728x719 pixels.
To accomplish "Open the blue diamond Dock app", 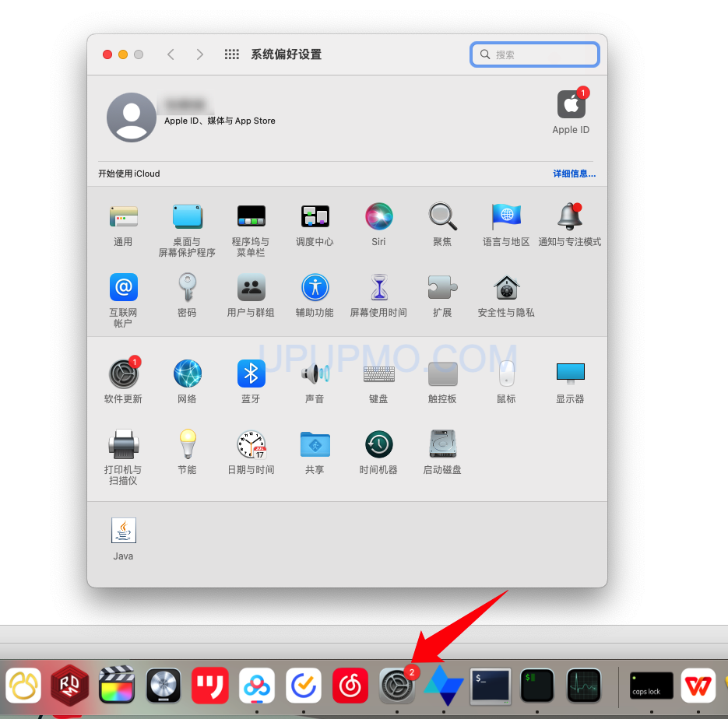I will click(444, 686).
